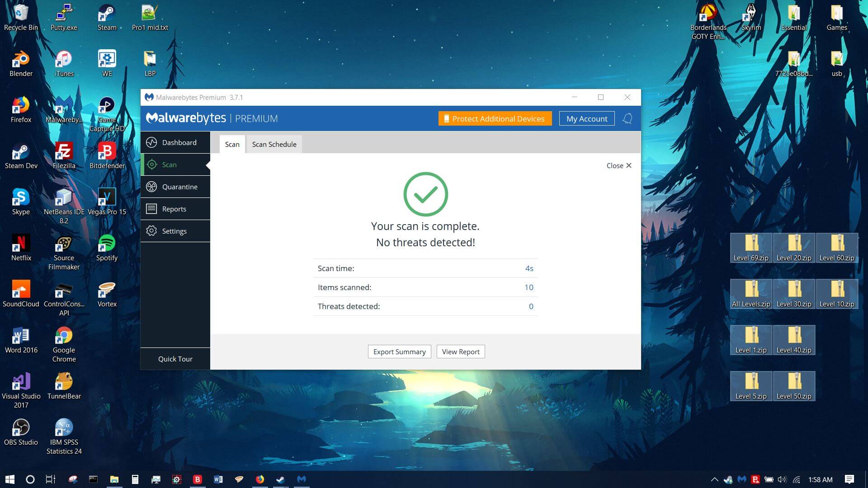Go to the Reports section
Screen dimensions: 868x488
175,209
